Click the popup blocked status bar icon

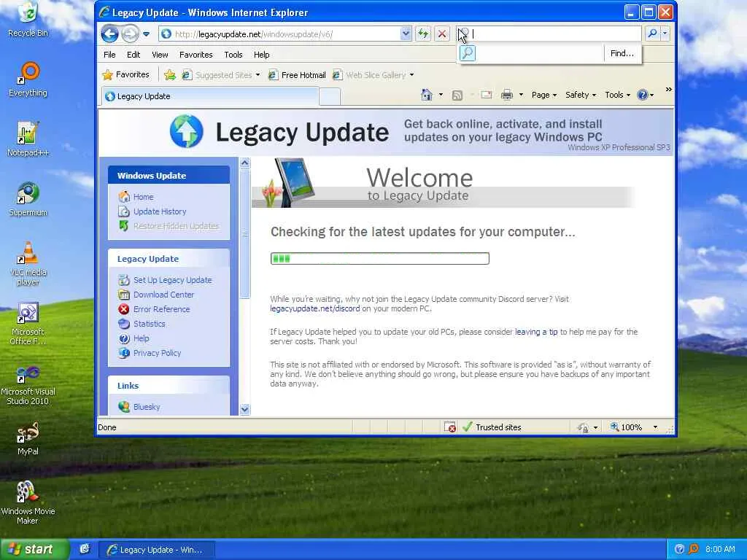(x=449, y=427)
